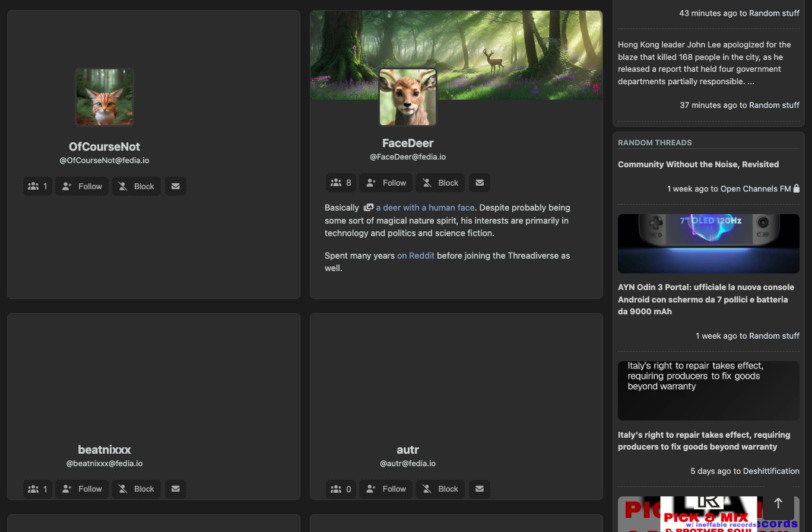The image size is (812, 532).
Task: Go to the Deshittification magazine
Action: pos(771,471)
